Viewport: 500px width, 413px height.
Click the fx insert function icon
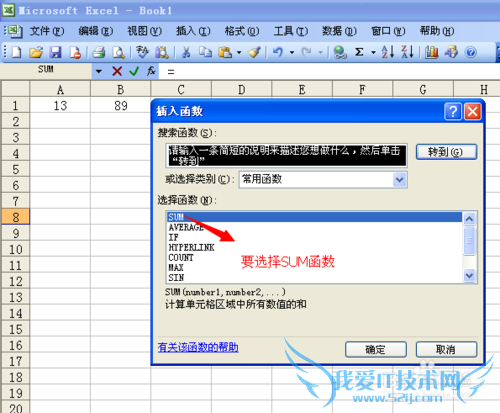151,71
